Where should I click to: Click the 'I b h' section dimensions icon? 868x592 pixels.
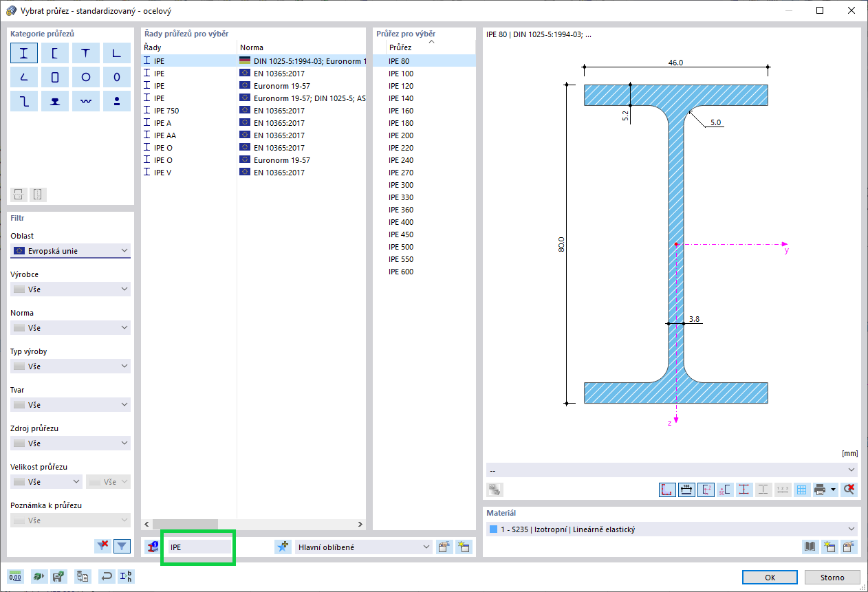(x=127, y=576)
